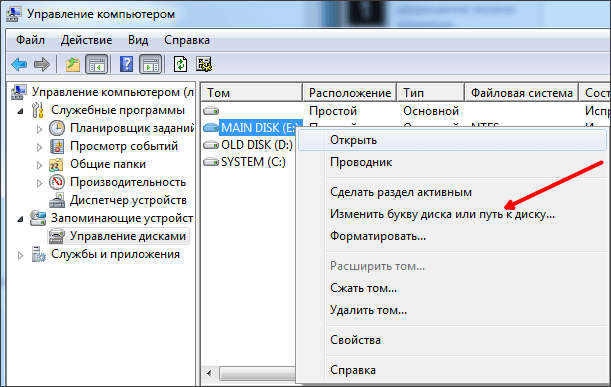
Task: Open Свойства from the context menu
Action: tap(452, 340)
